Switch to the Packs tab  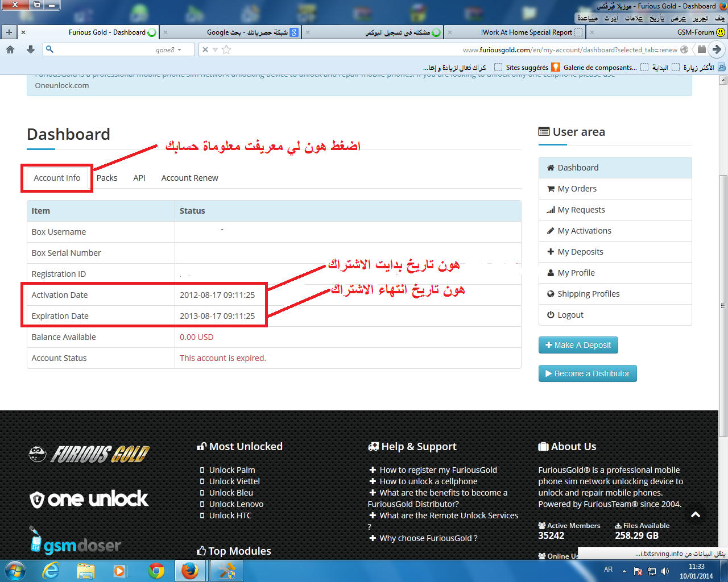click(107, 178)
